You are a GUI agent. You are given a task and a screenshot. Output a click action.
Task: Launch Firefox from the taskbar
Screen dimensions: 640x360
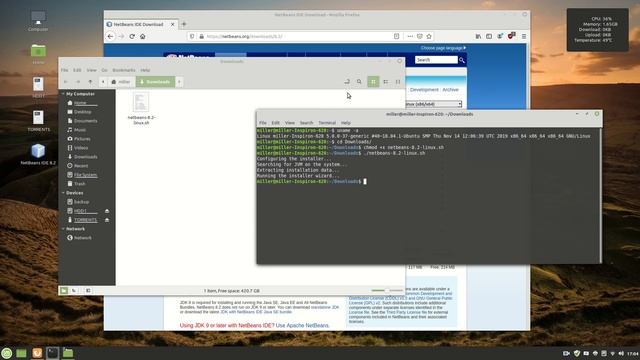tap(37, 353)
